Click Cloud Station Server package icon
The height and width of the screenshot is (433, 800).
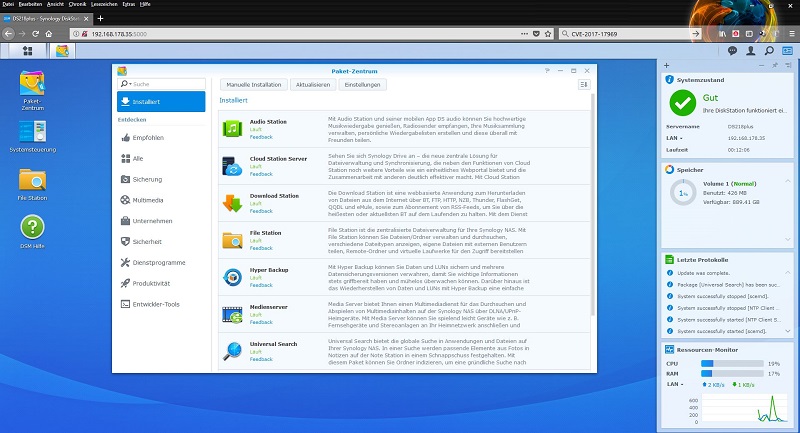click(x=232, y=166)
